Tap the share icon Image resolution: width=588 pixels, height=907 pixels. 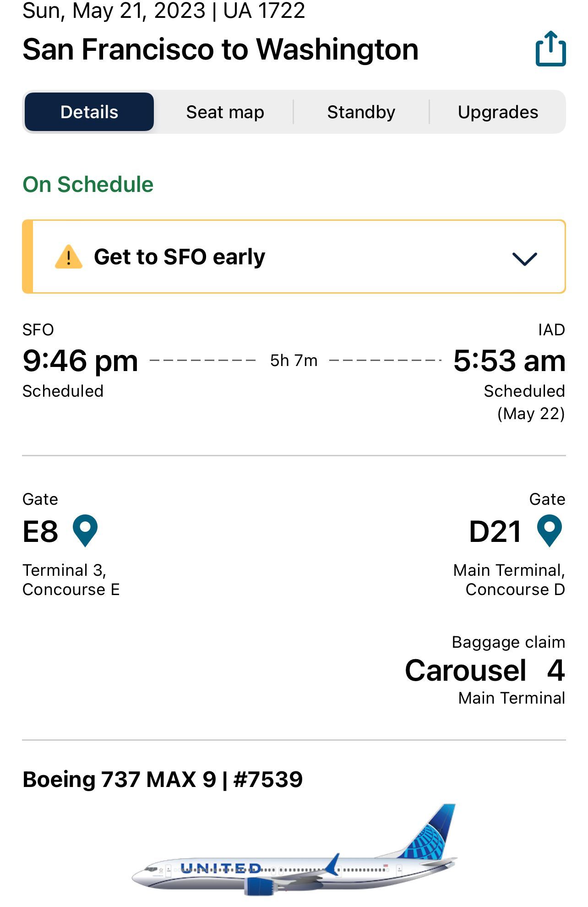(x=550, y=49)
